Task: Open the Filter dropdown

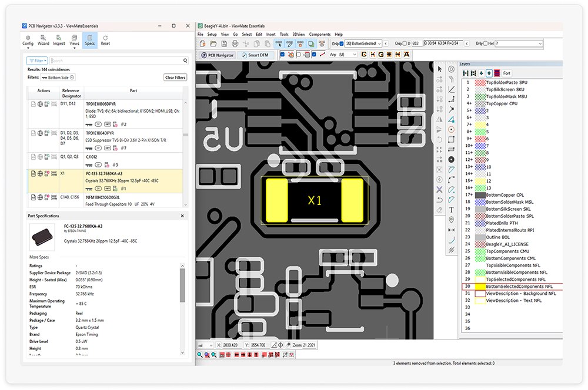Action: tap(37, 60)
